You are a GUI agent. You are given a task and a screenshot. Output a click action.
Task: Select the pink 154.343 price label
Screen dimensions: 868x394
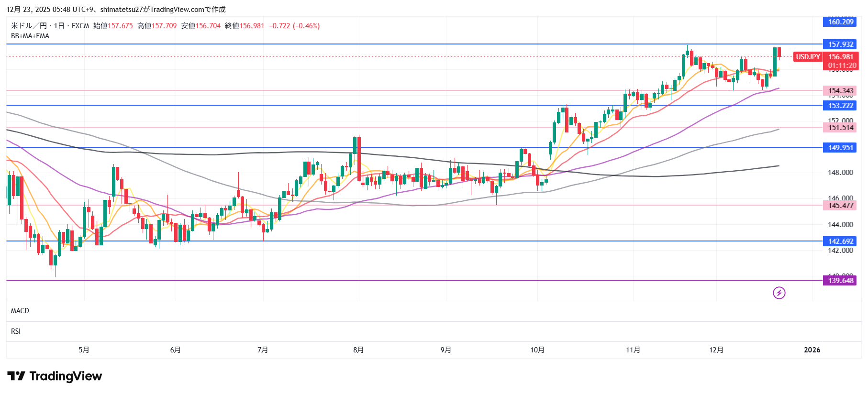[841, 91]
